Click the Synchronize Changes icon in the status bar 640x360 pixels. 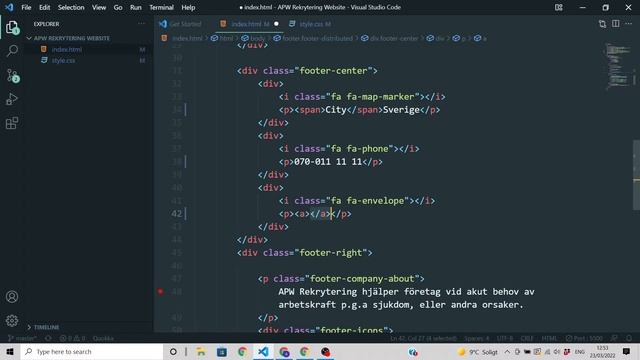click(x=49, y=338)
